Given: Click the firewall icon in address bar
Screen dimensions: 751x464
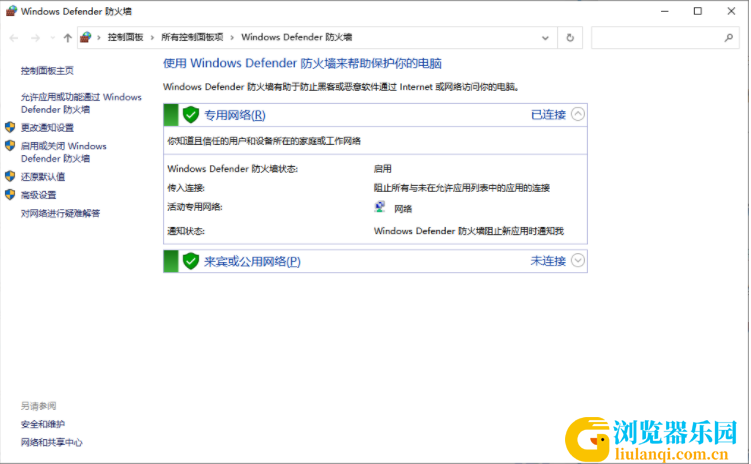Looking at the screenshot, I should [x=86, y=37].
